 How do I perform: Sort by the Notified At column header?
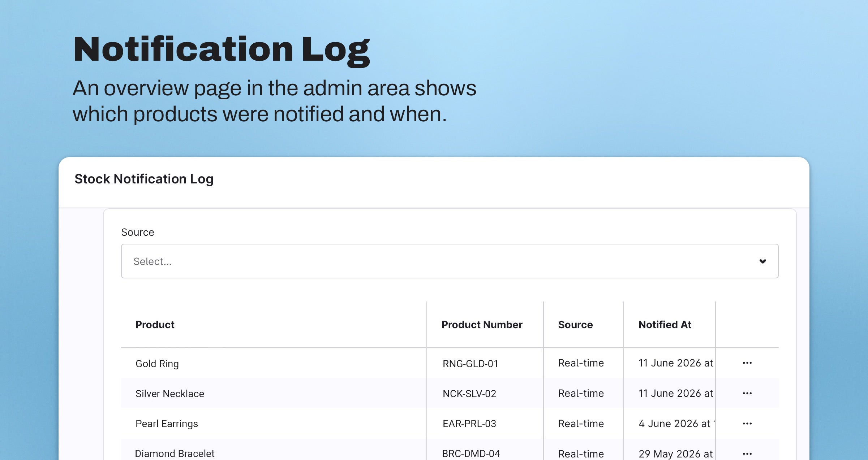click(x=665, y=325)
